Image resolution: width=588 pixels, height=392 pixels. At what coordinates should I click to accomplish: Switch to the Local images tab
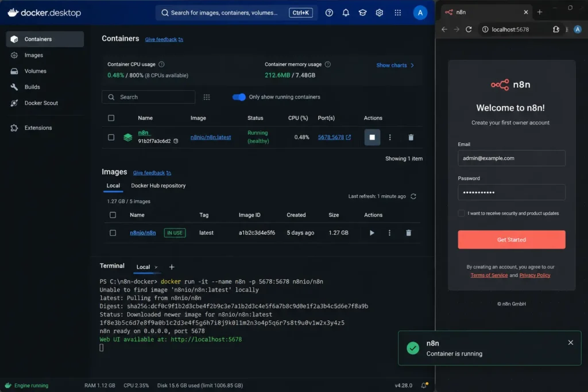pos(113,185)
